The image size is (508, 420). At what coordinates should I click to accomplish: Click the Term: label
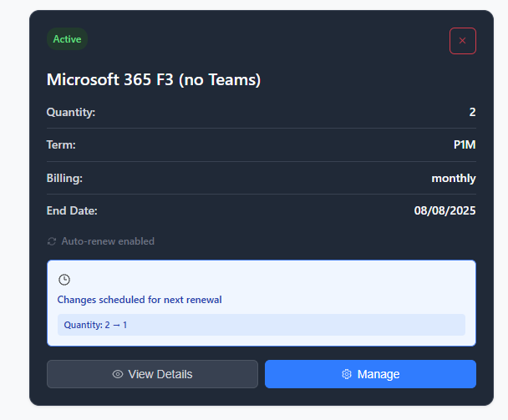(61, 144)
